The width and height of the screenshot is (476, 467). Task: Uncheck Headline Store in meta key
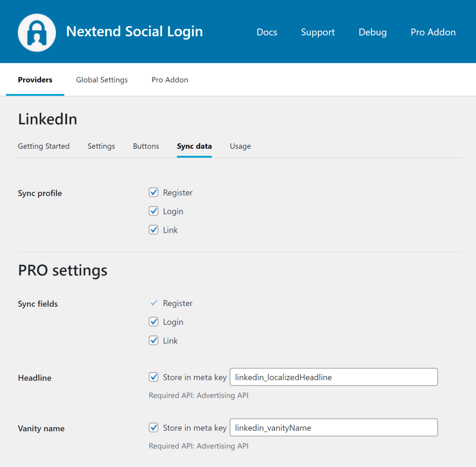(154, 377)
